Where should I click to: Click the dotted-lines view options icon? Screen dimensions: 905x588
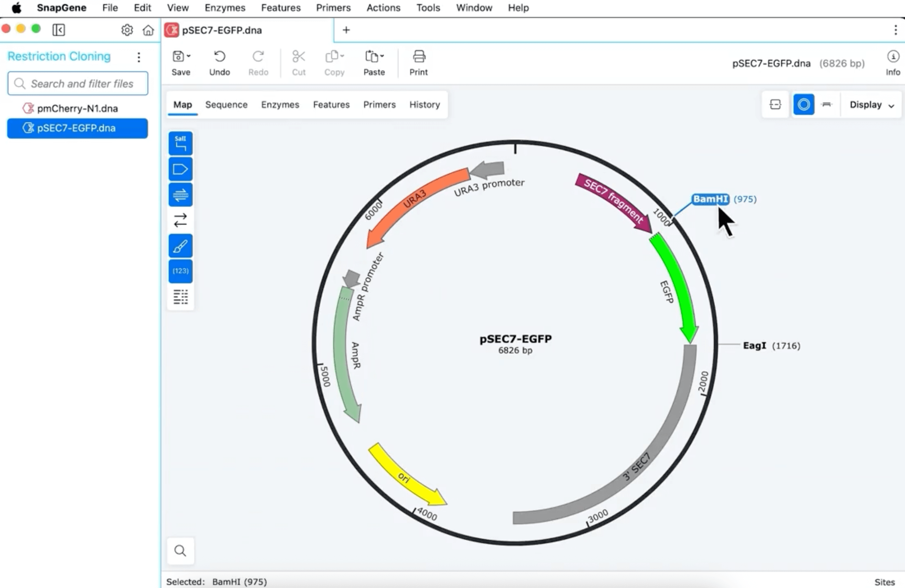[x=180, y=297]
